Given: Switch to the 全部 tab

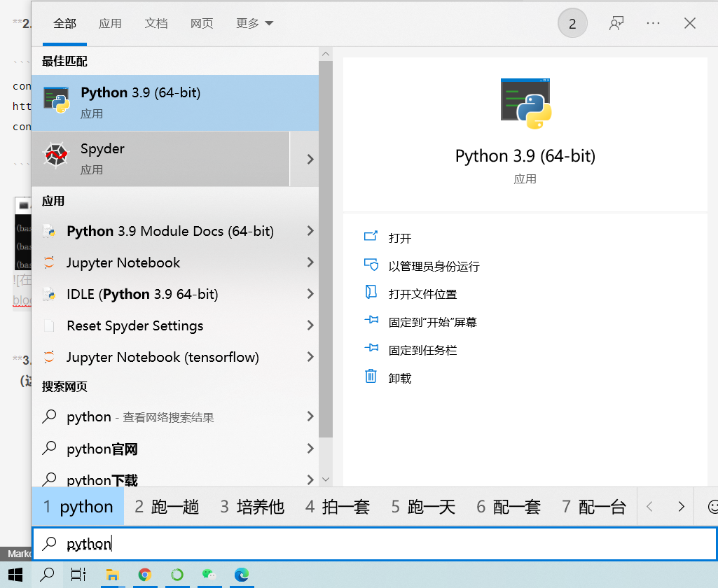Looking at the screenshot, I should (64, 23).
